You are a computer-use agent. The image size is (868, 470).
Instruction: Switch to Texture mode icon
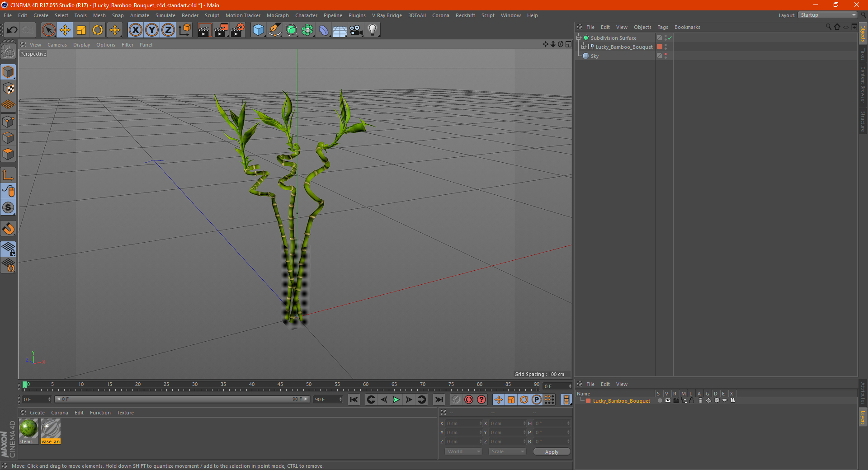[8, 89]
